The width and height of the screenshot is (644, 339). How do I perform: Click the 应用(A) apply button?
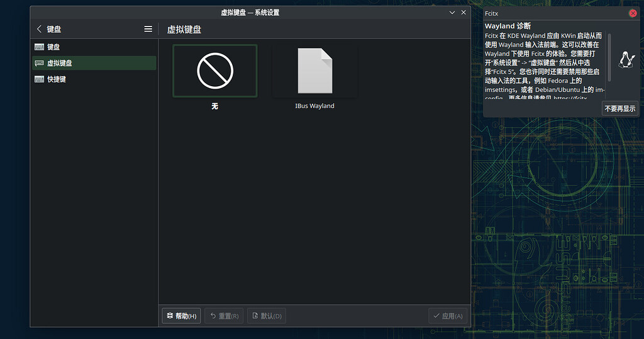tap(448, 316)
